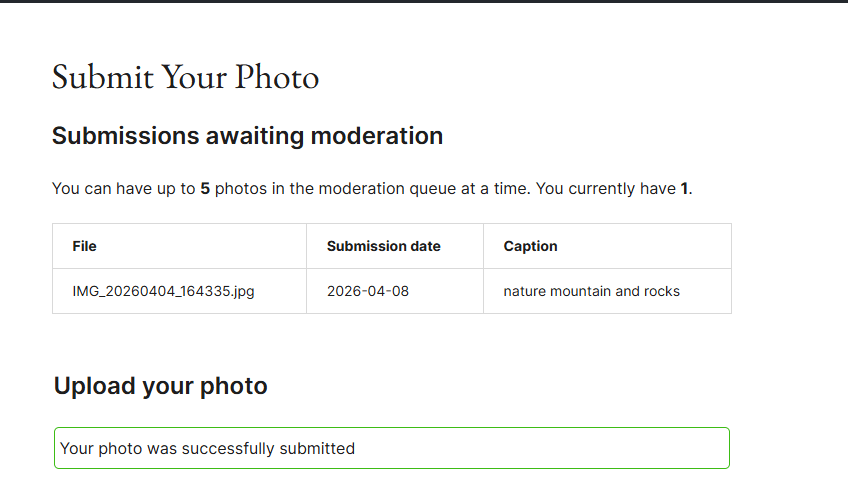
Task: Click the "Submit Your Photo" page title
Action: 185,77
